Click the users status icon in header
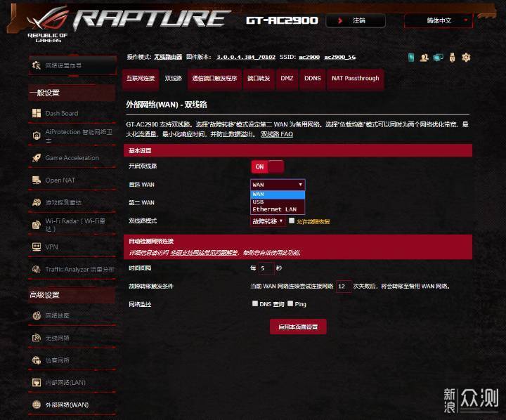 424,58
